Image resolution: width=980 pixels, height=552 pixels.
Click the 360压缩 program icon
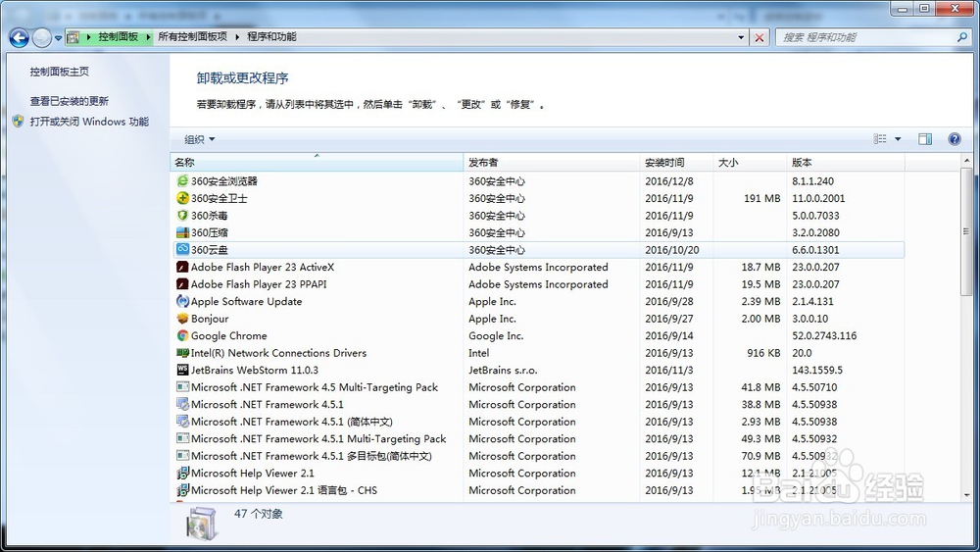pos(182,232)
